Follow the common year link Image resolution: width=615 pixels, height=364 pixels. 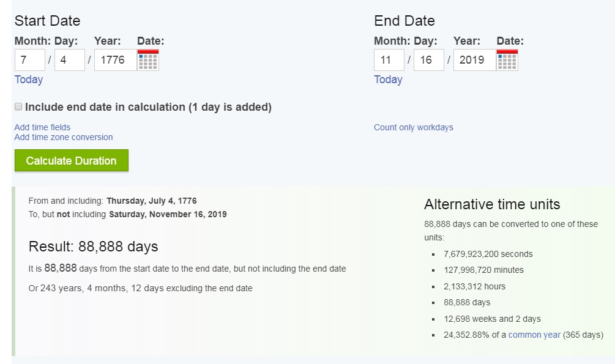[x=534, y=335]
